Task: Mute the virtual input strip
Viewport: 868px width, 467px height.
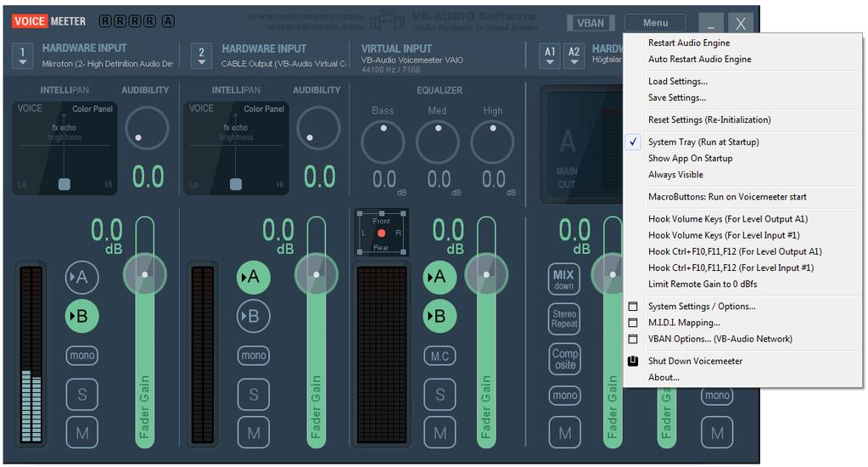Action: [x=440, y=433]
